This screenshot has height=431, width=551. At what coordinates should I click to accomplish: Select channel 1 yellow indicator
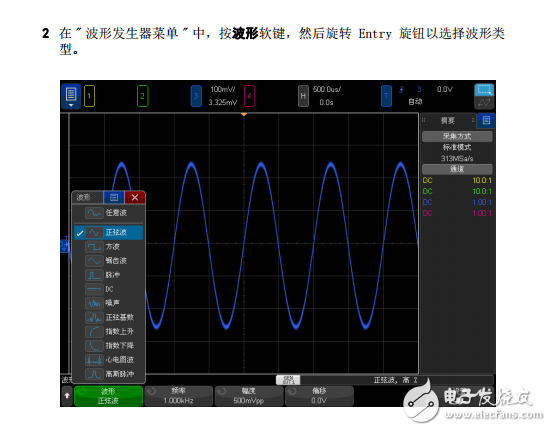(x=89, y=96)
